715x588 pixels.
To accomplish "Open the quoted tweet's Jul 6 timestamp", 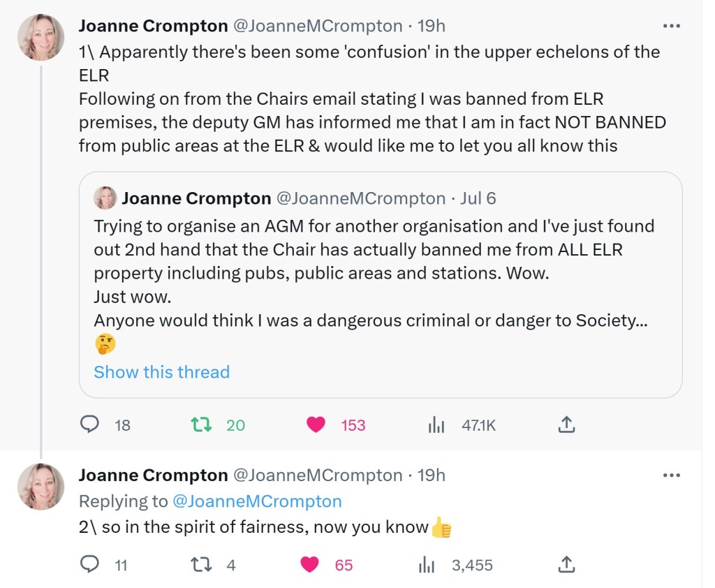I will [x=478, y=198].
